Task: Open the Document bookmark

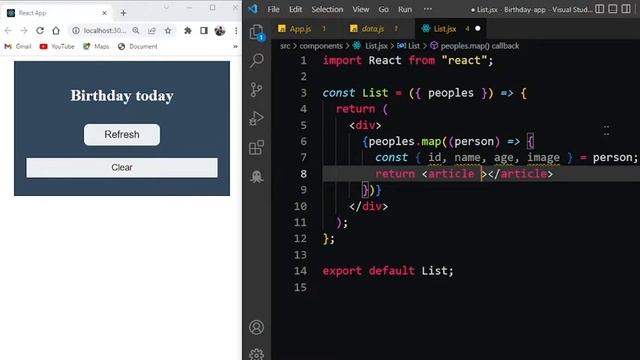Action: pos(138,47)
